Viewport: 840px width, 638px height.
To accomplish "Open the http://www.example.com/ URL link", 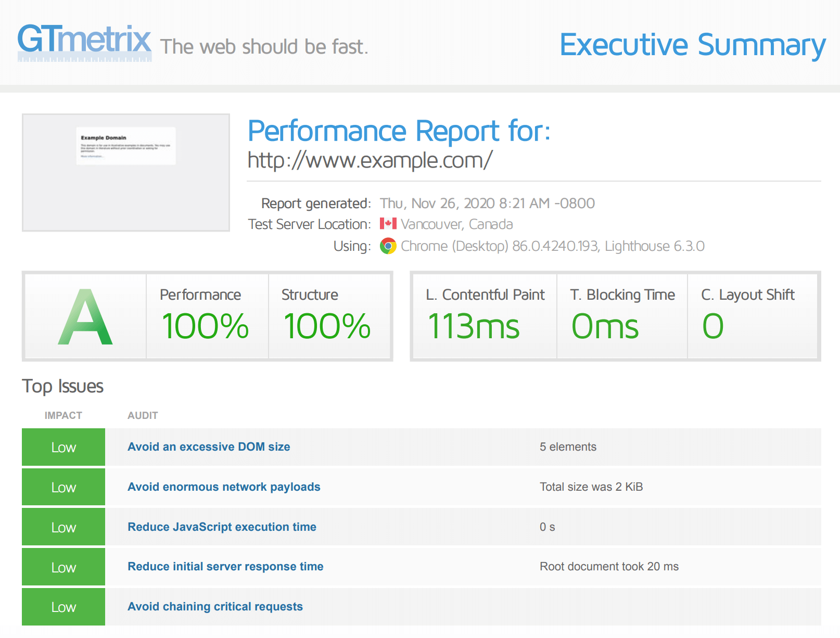I will 370,160.
